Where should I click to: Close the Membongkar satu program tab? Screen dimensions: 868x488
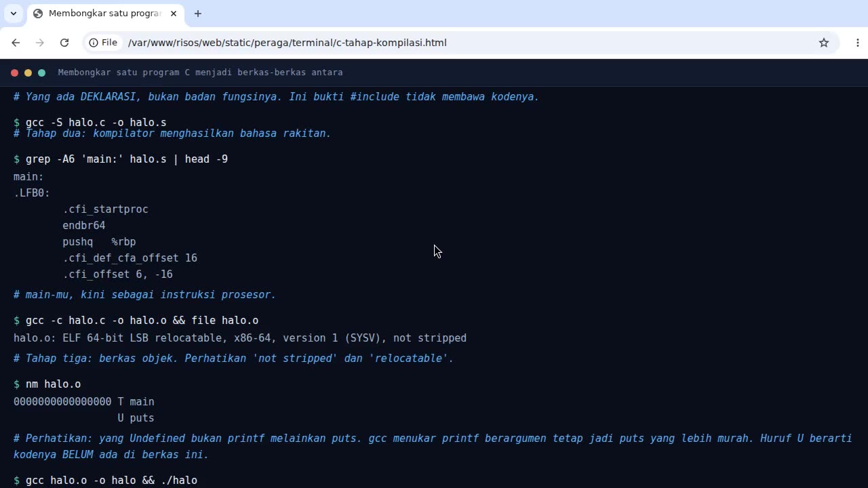point(174,14)
